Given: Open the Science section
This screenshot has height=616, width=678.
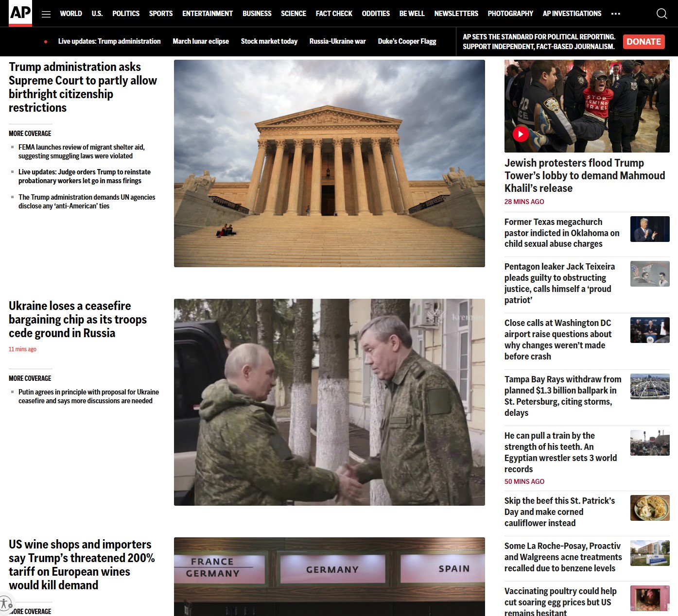Looking at the screenshot, I should (x=294, y=14).
